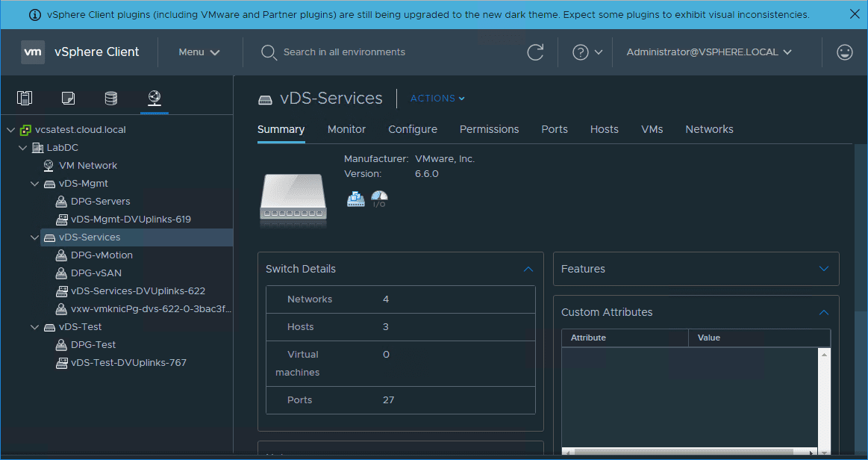Click the info icon in the notification banner
This screenshot has width=868, height=460.
(35, 15)
